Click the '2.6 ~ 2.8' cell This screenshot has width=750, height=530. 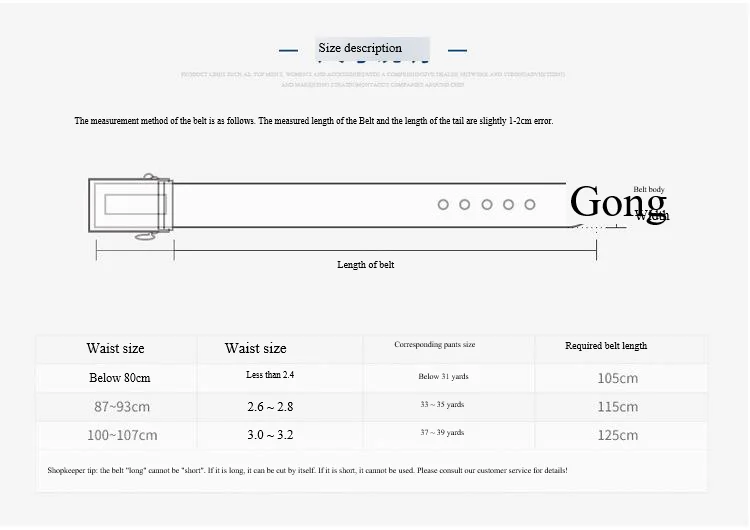(x=270, y=407)
